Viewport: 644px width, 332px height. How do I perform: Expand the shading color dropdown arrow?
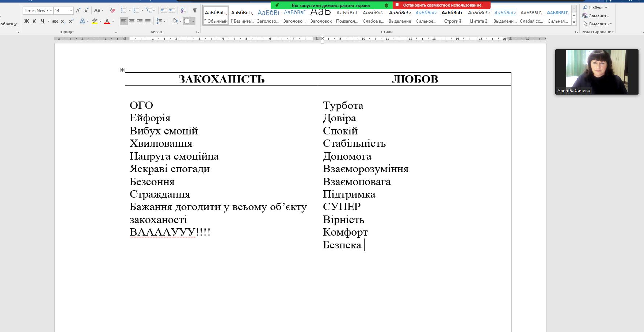[180, 21]
